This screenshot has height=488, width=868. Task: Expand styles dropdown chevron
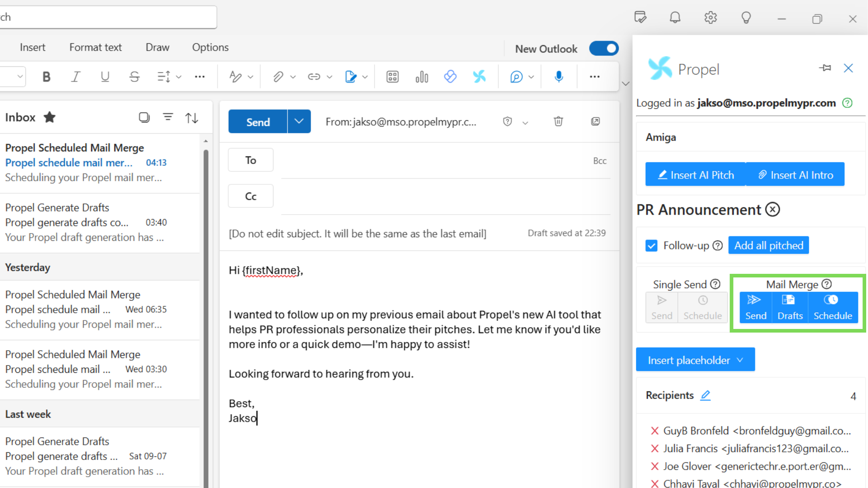pyautogui.click(x=250, y=77)
